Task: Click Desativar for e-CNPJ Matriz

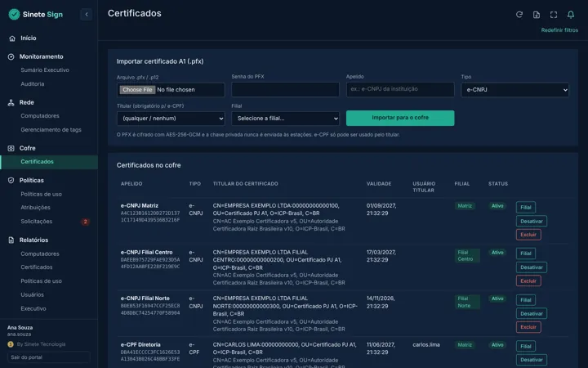Action: click(x=532, y=221)
